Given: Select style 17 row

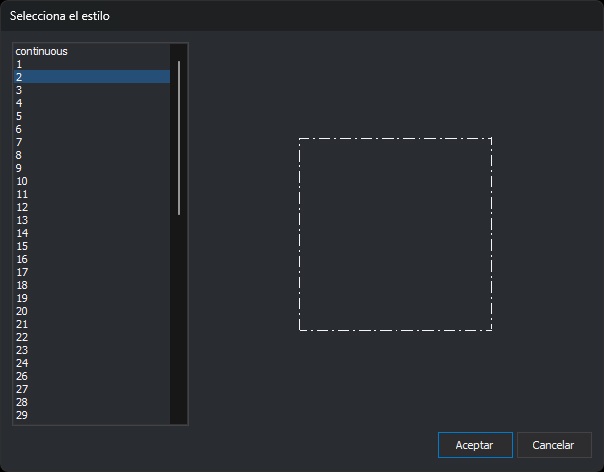Looking at the screenshot, I should click(x=92, y=272).
